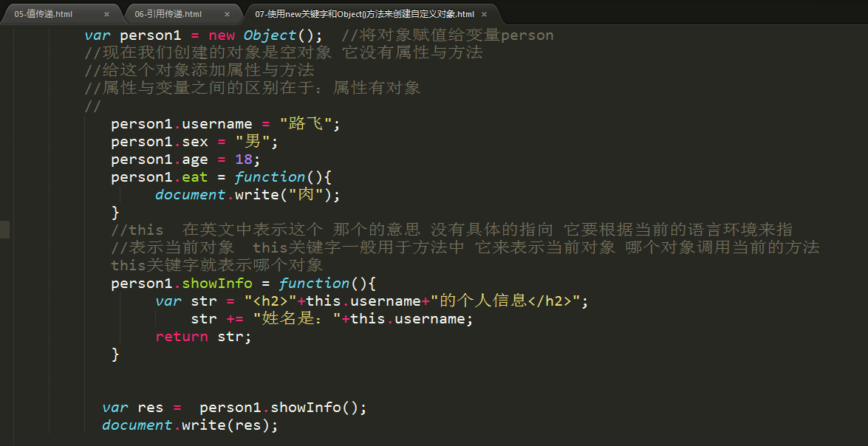The image size is (868, 446).
Task: Click the closing brace of showInfo function
Action: click(115, 354)
